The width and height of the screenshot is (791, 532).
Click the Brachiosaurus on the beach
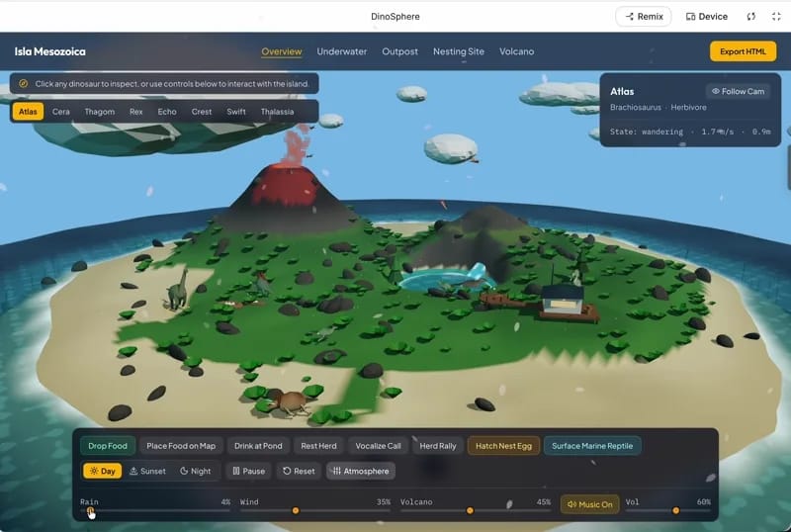tap(178, 289)
